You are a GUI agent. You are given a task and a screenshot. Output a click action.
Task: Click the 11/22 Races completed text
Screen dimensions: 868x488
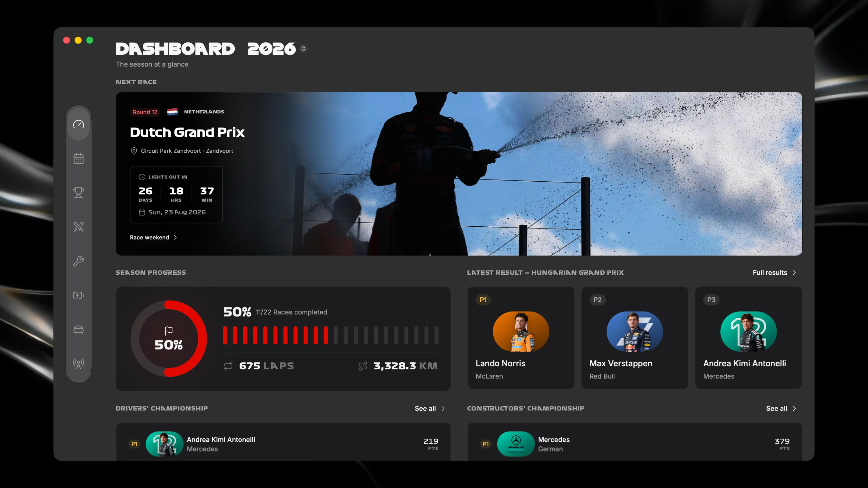coord(291,312)
